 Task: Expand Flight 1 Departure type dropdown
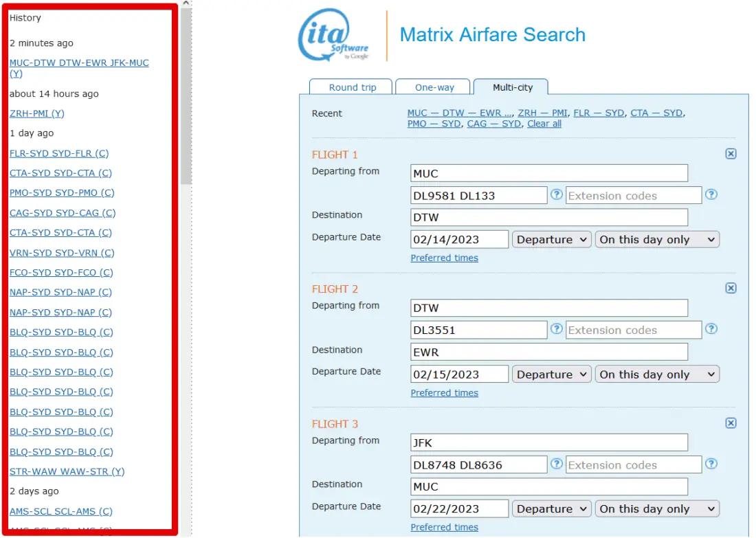[x=551, y=240]
